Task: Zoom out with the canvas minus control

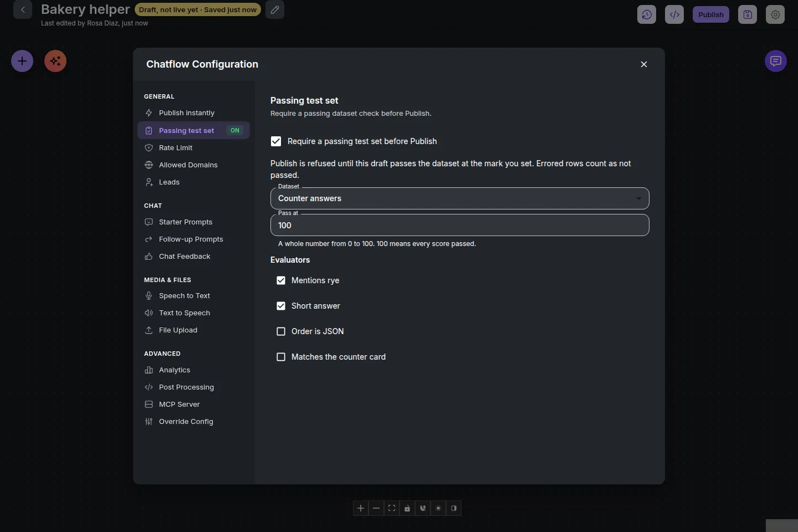Action: (x=376, y=508)
